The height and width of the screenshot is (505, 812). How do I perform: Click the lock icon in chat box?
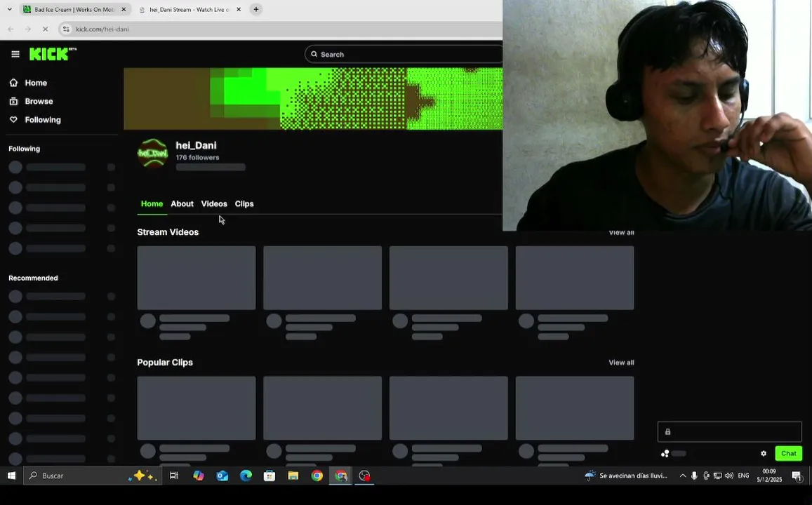(667, 432)
